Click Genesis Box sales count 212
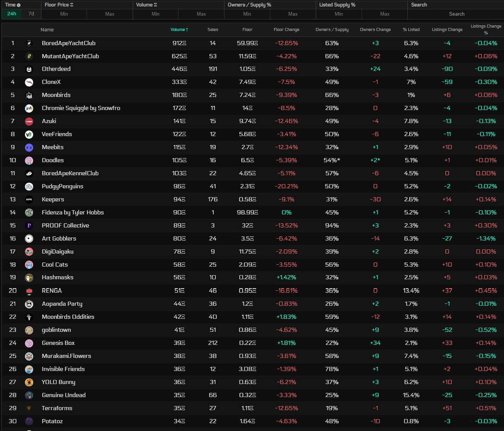The height and width of the screenshot is (431, 504). point(213,343)
